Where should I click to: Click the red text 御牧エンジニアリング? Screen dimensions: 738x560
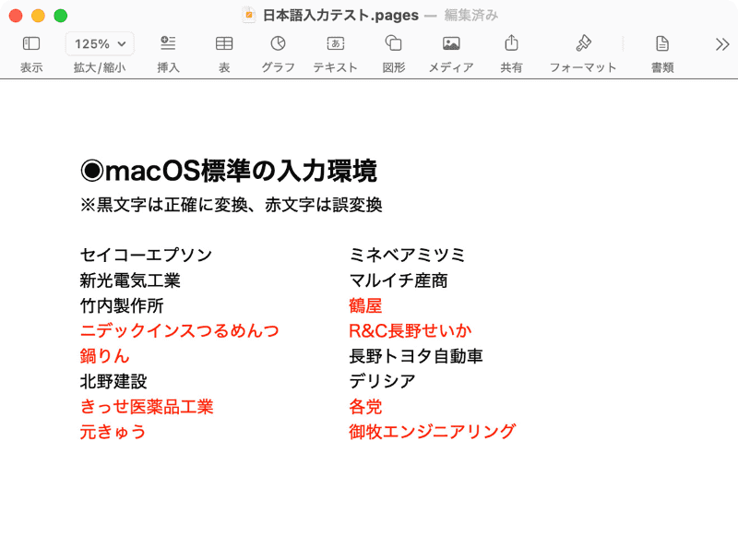(x=433, y=432)
